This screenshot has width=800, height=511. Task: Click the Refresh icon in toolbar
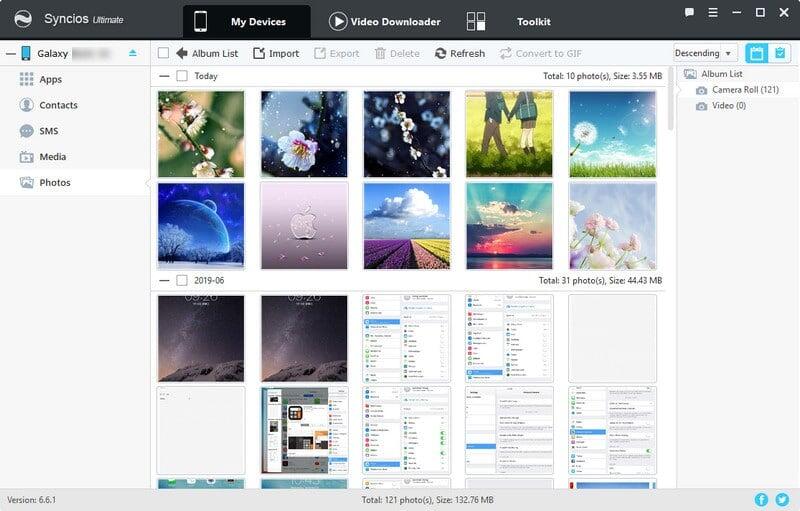click(441, 53)
